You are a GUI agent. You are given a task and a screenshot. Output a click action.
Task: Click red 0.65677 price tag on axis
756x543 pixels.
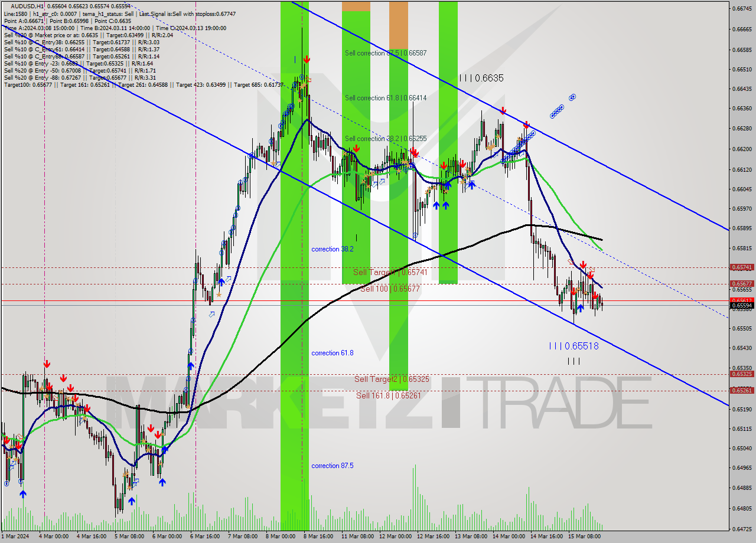pyautogui.click(x=742, y=284)
